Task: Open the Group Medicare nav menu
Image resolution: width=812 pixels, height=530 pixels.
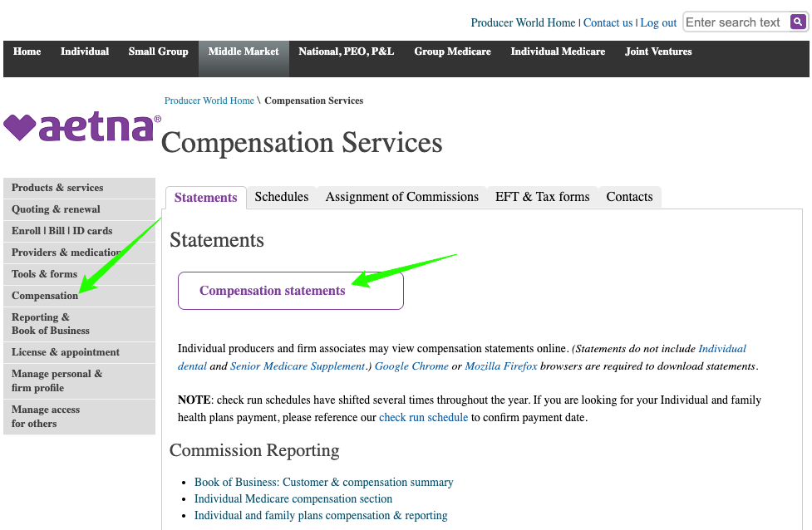Action: click(453, 52)
